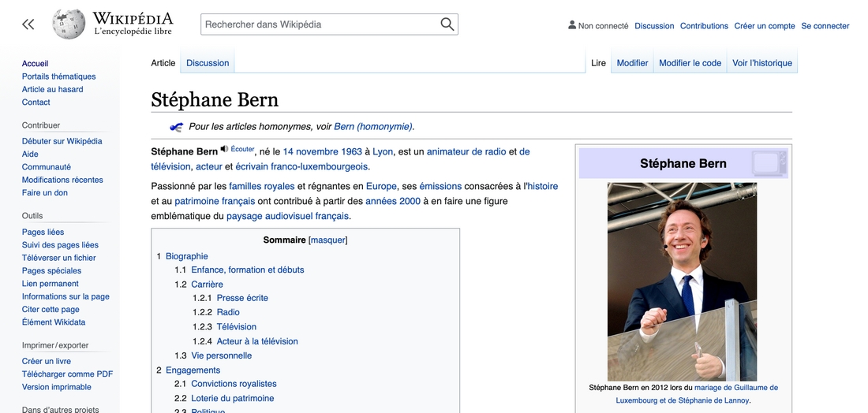Open the Modifier tab
Viewport: 868px width, 413px height.
[632, 63]
